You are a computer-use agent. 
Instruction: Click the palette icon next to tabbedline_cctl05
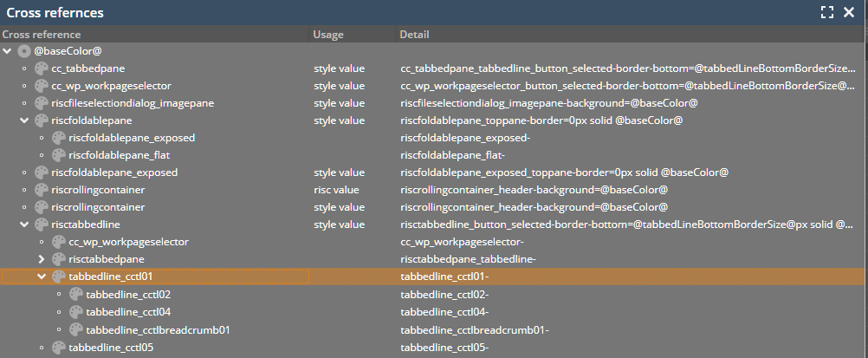(x=59, y=348)
